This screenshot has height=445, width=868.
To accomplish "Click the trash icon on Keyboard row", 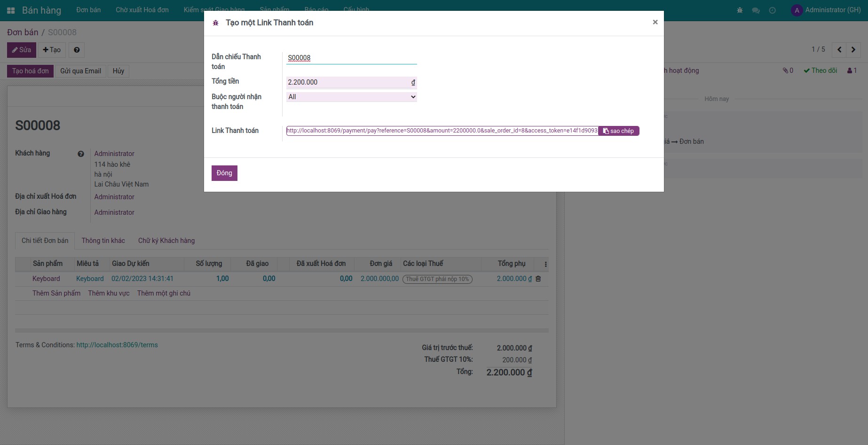I will pos(538,279).
